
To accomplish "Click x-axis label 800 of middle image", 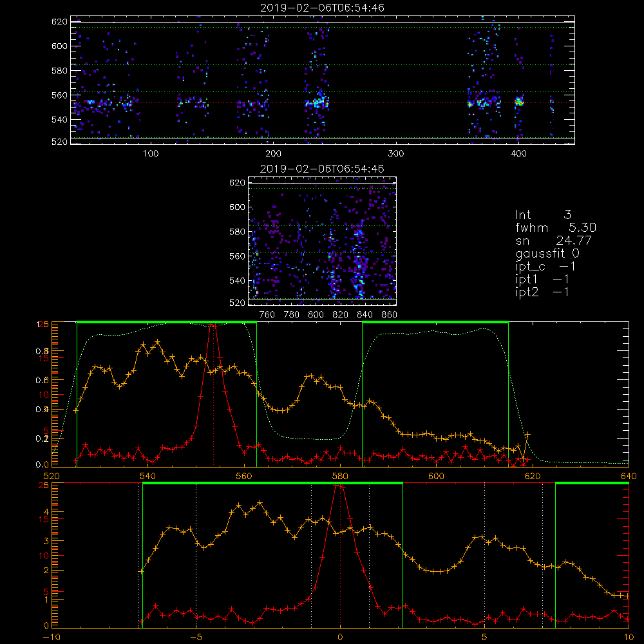I will tap(316, 315).
